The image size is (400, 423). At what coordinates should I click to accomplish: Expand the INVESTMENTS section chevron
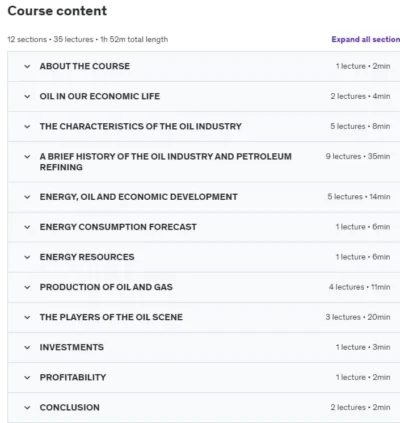[x=27, y=347]
